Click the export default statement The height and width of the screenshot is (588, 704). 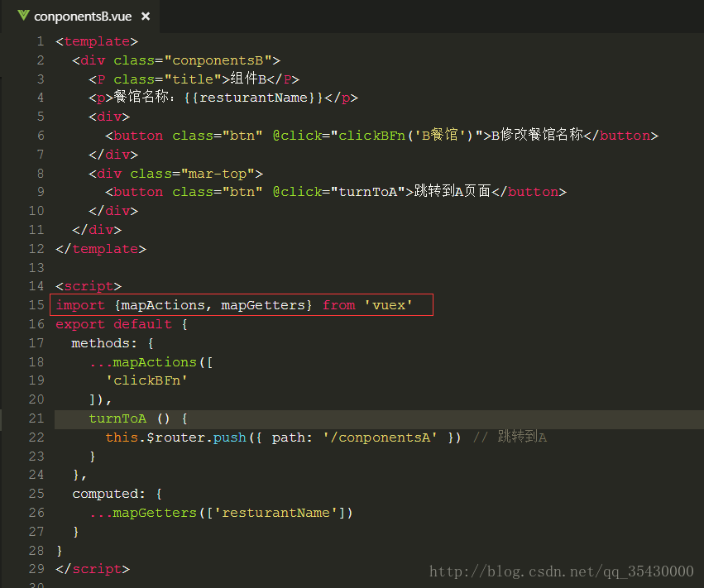[113, 324]
